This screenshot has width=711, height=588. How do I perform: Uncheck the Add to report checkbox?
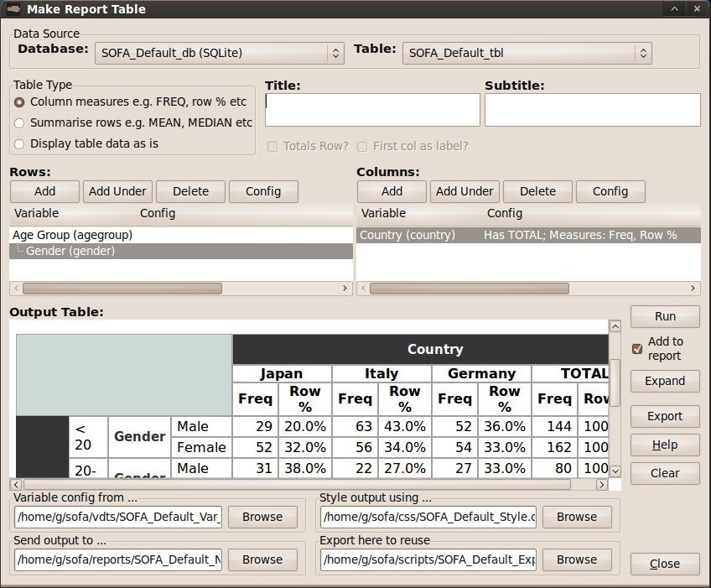(x=637, y=348)
